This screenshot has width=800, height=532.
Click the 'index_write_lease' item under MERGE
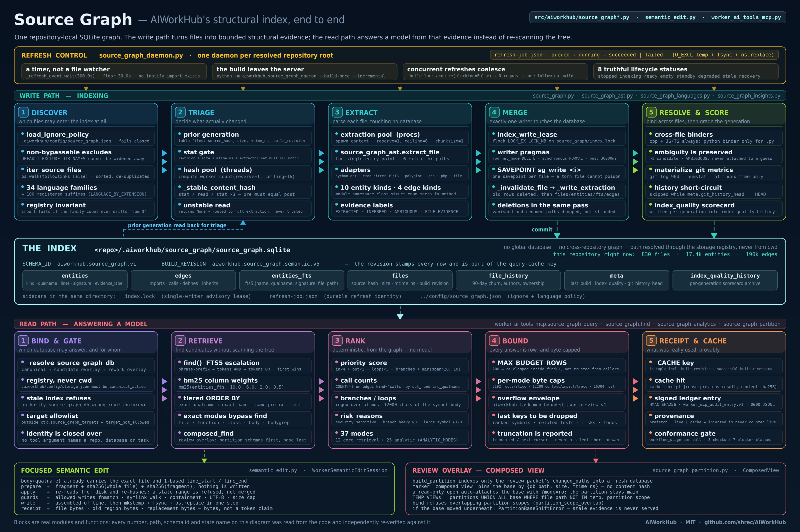click(x=557, y=137)
